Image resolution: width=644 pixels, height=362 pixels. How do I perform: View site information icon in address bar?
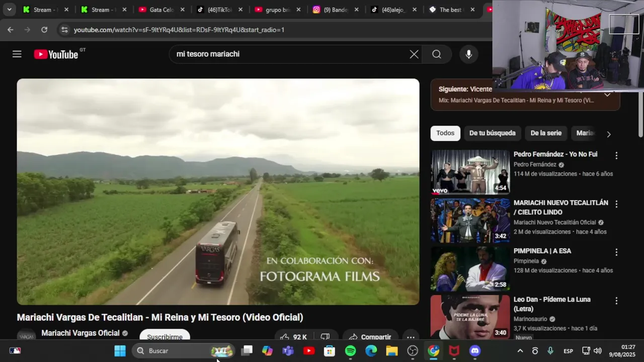[64, 30]
